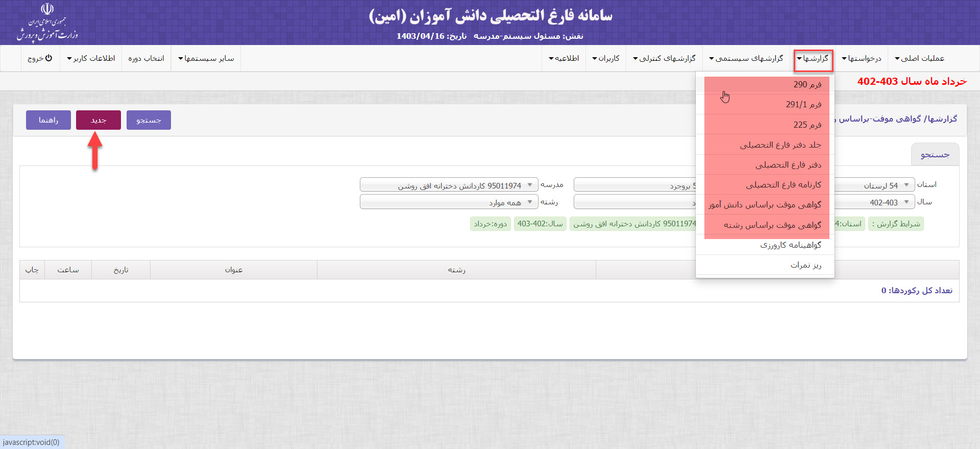
Task: Click the purple جستجو button
Action: click(149, 120)
